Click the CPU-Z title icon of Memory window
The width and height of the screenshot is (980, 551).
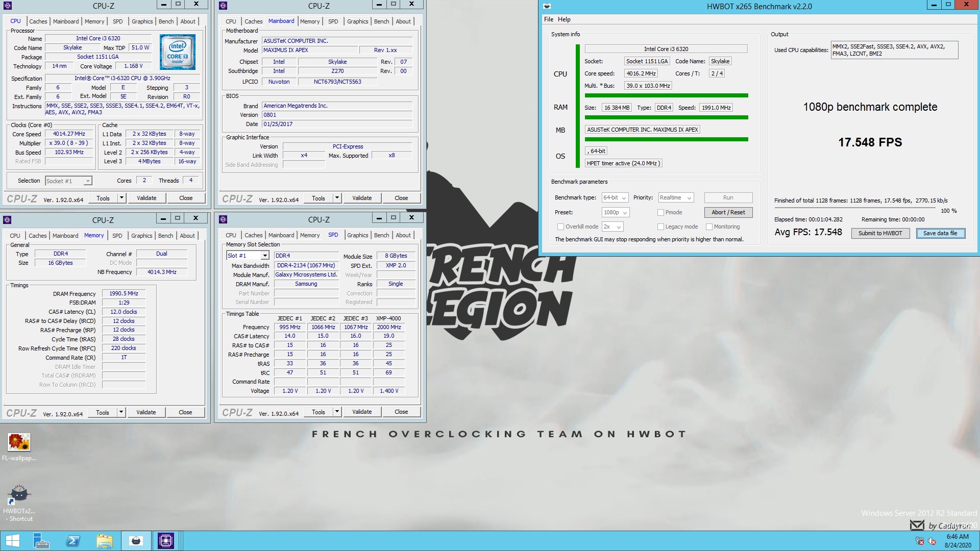click(x=7, y=220)
